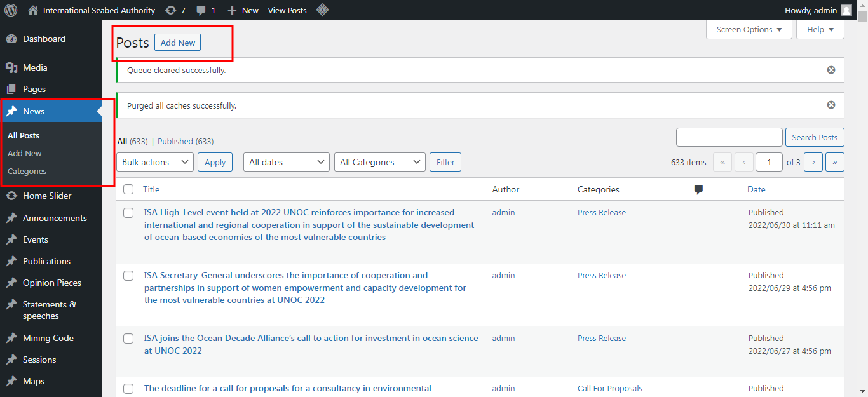Image resolution: width=868 pixels, height=397 pixels.
Task: Click the Filter button
Action: click(x=445, y=162)
